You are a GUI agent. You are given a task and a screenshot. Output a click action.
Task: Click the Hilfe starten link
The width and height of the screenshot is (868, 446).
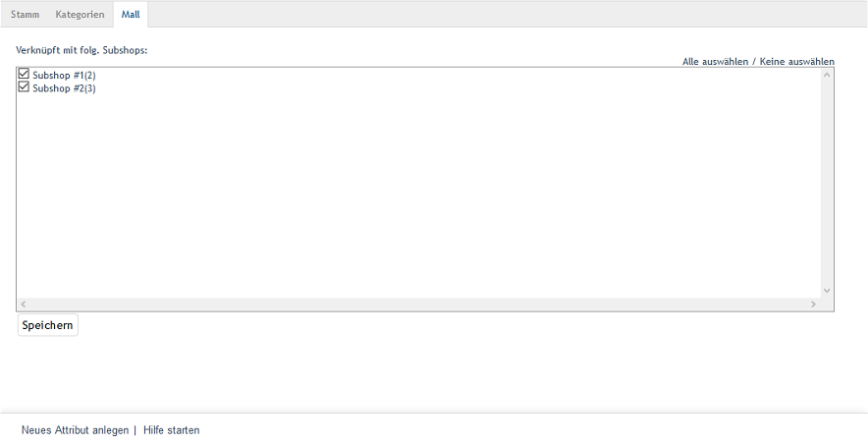(x=172, y=430)
